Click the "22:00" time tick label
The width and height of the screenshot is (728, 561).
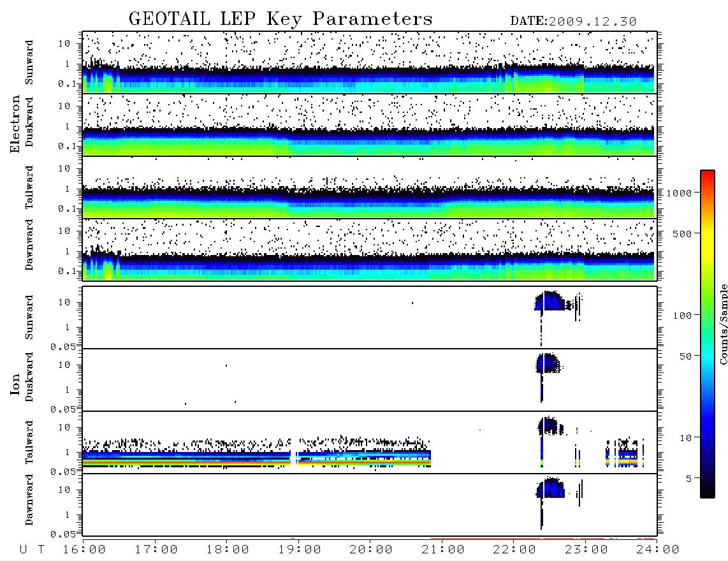click(514, 550)
